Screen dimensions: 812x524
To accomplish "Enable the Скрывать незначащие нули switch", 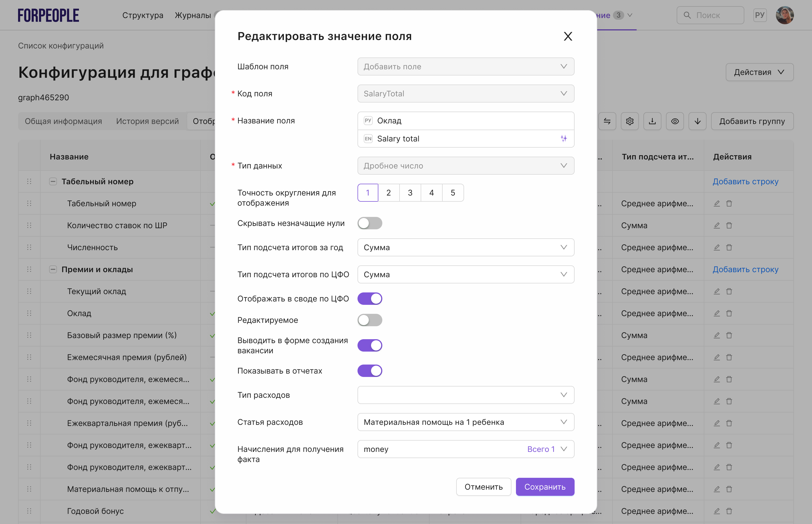I will pyautogui.click(x=370, y=223).
